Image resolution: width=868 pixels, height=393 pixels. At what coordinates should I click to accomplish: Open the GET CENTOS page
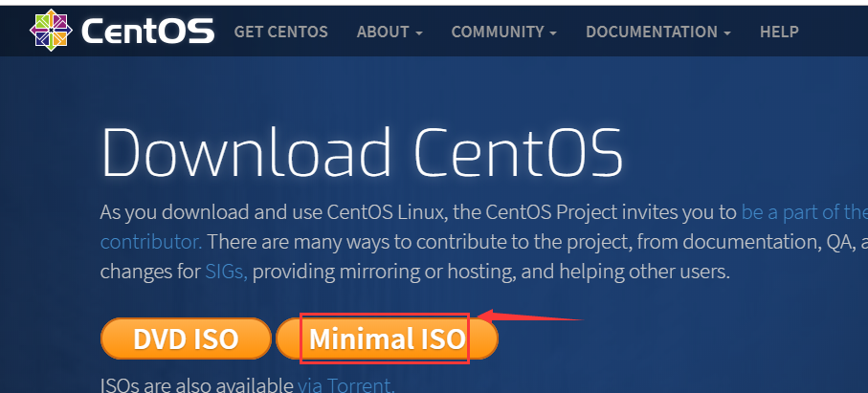point(280,33)
